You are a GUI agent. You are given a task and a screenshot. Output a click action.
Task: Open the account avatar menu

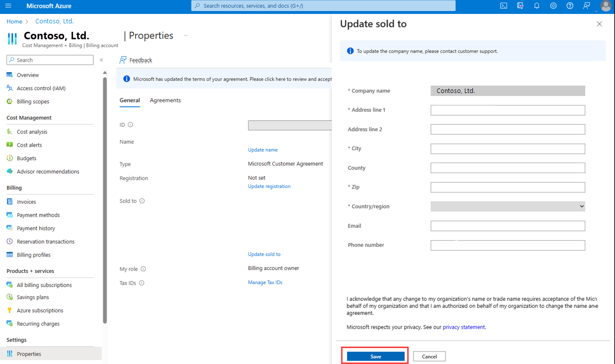tap(606, 6)
